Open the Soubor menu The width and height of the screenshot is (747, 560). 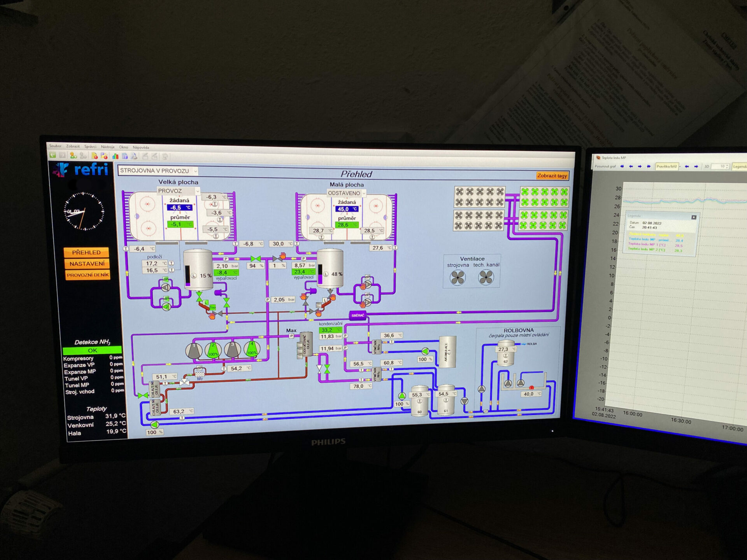tap(55, 146)
